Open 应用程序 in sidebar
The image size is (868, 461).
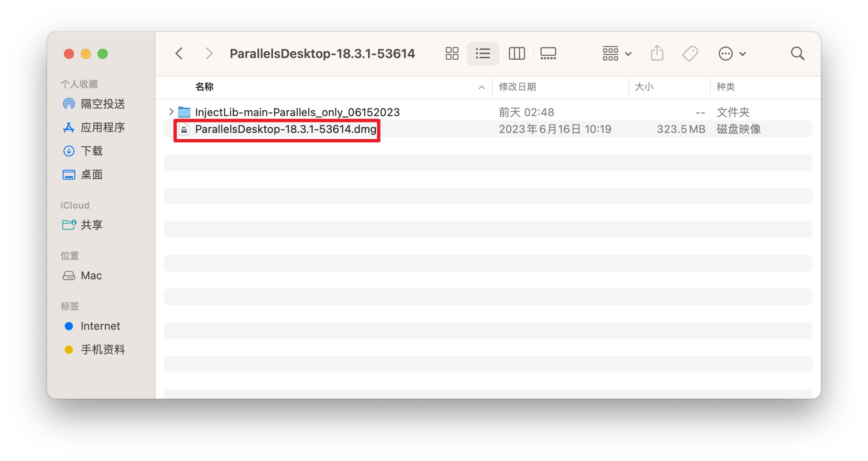pyautogui.click(x=102, y=127)
